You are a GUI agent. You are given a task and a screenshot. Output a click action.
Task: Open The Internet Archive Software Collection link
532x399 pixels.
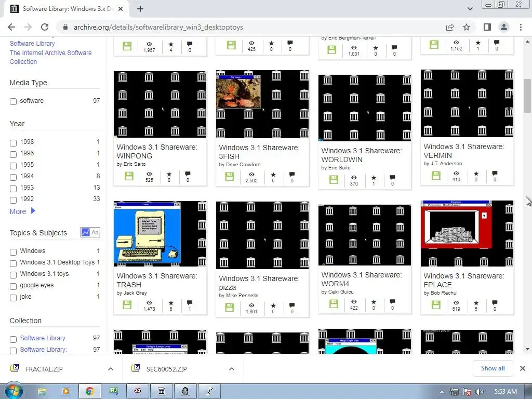point(50,57)
